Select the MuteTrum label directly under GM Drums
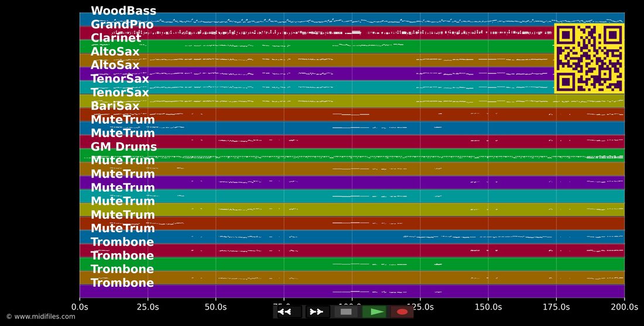 [122, 160]
